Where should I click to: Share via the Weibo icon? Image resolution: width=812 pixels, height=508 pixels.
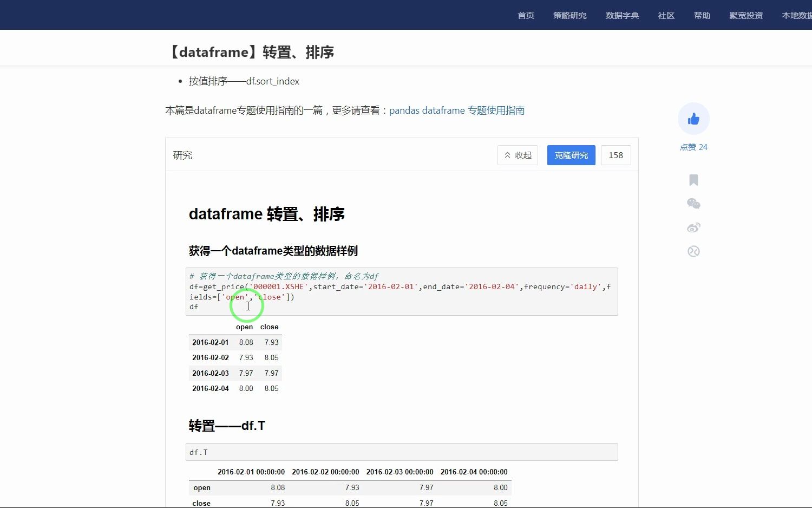(693, 227)
